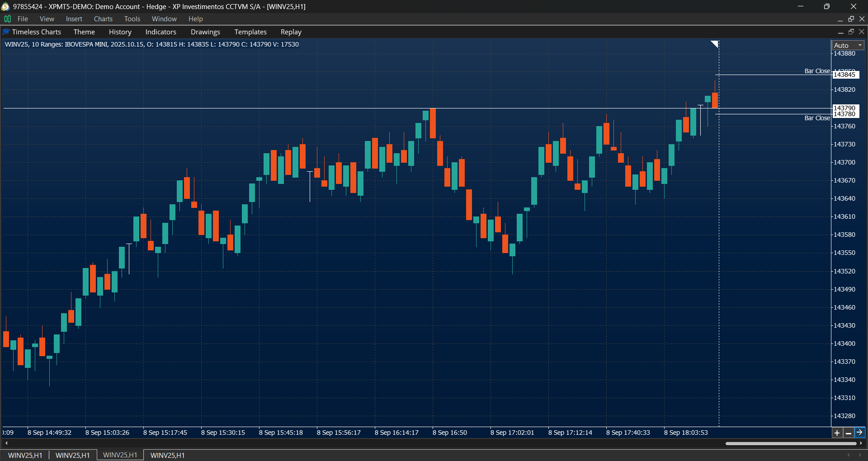Toggle the Replay mode option

pos(291,32)
